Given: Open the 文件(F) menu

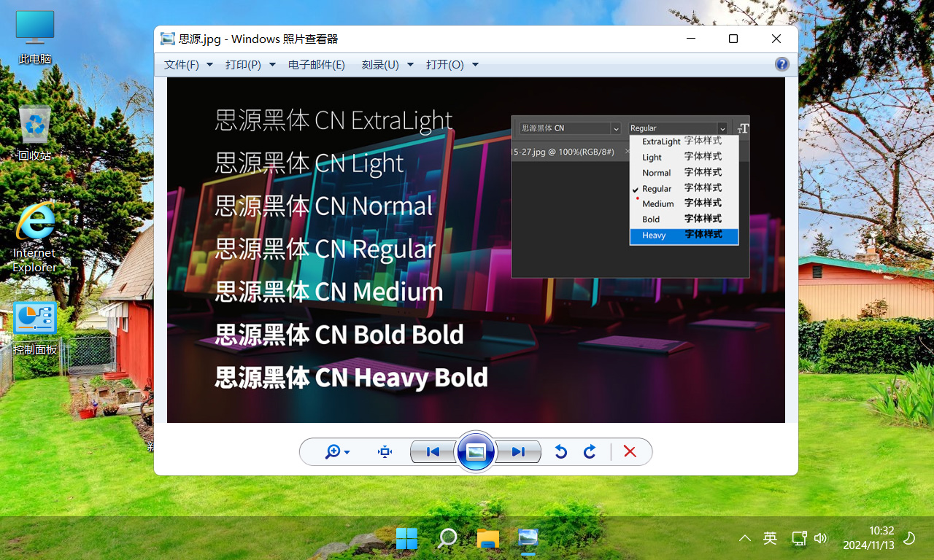Looking at the screenshot, I should tap(182, 65).
